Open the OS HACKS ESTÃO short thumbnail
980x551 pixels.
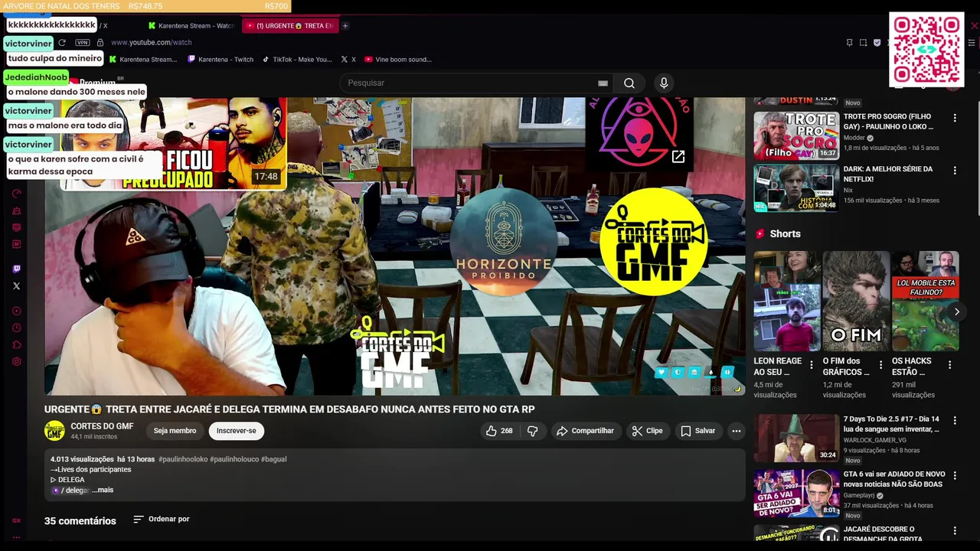pos(925,301)
